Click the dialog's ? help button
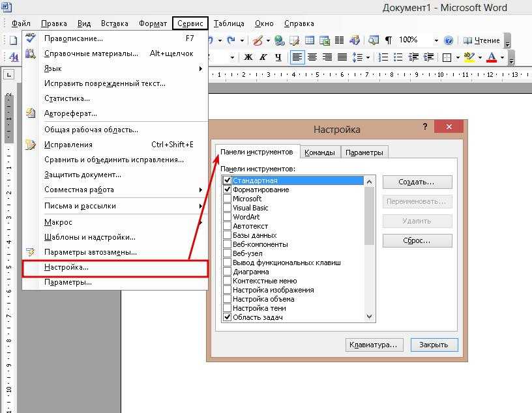 click(x=425, y=127)
